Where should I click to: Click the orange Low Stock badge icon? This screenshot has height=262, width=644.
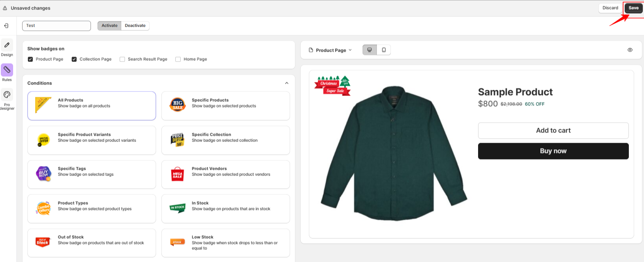pyautogui.click(x=177, y=242)
